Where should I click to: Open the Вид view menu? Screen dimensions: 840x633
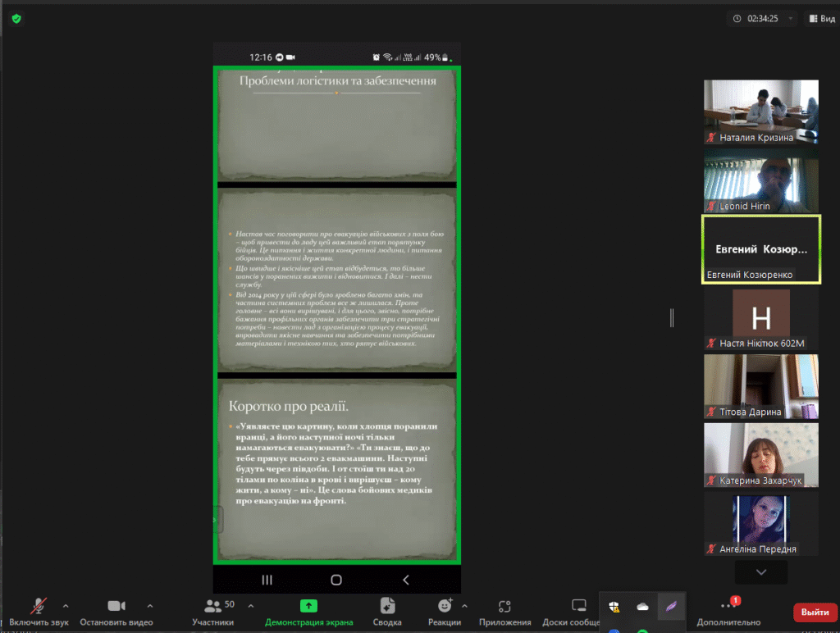click(822, 19)
